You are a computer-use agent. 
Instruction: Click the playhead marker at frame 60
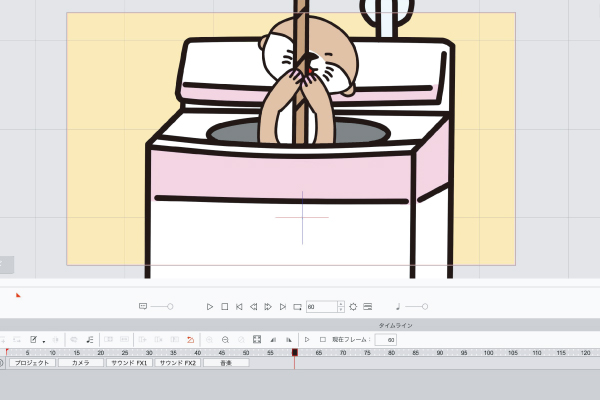click(295, 352)
